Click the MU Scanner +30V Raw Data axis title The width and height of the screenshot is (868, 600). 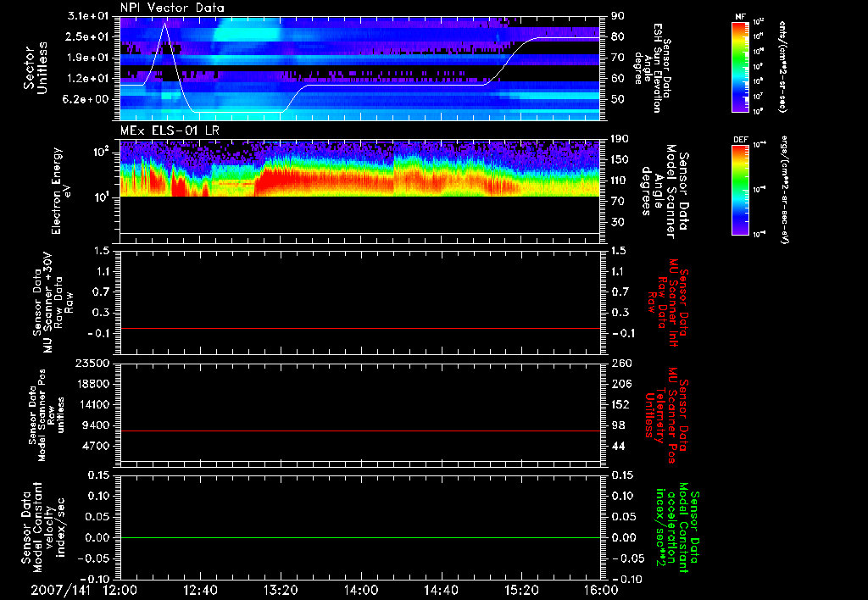coord(53,303)
